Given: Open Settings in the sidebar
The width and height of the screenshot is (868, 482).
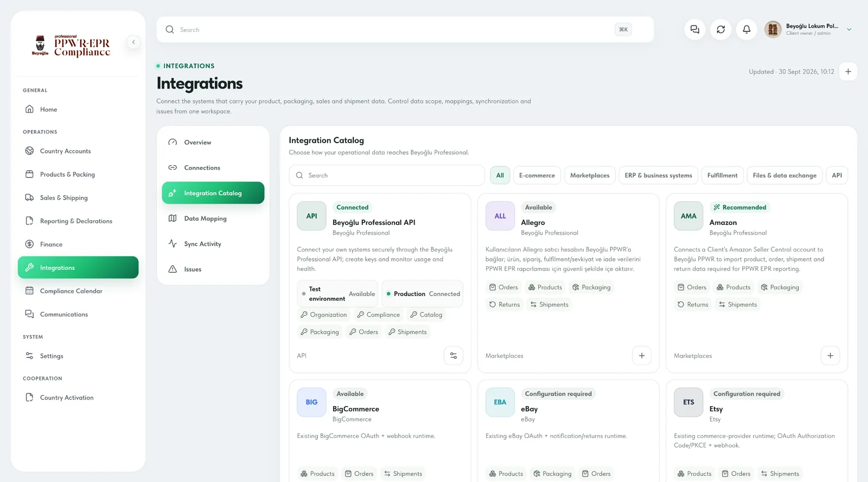Looking at the screenshot, I should pos(78,356).
